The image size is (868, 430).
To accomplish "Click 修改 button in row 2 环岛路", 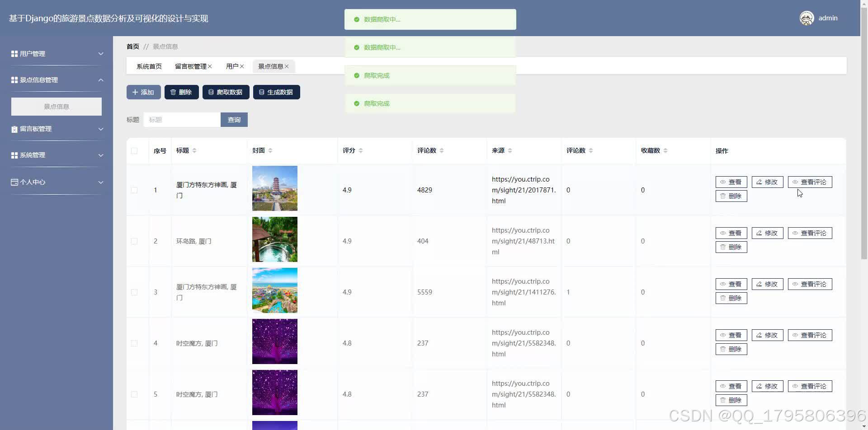I will (x=768, y=233).
